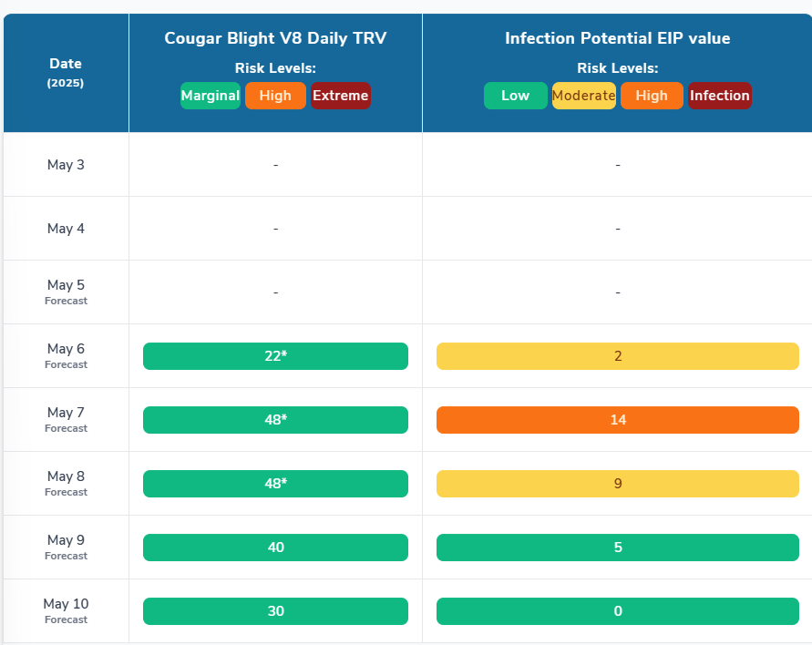Image resolution: width=812 pixels, height=645 pixels.
Task: Select the High badge under Infection Potential
Action: (652, 96)
